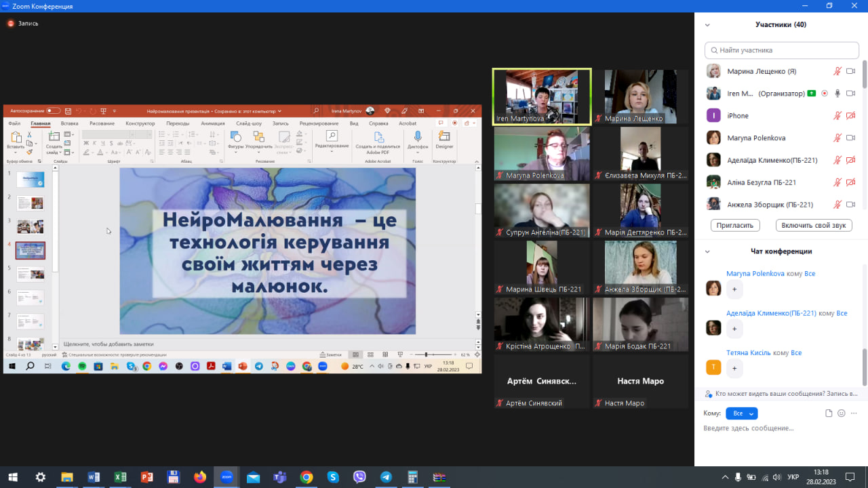868x488 pixels.
Task: Open the Кому recipient dropdown set to Все
Action: [x=741, y=413]
